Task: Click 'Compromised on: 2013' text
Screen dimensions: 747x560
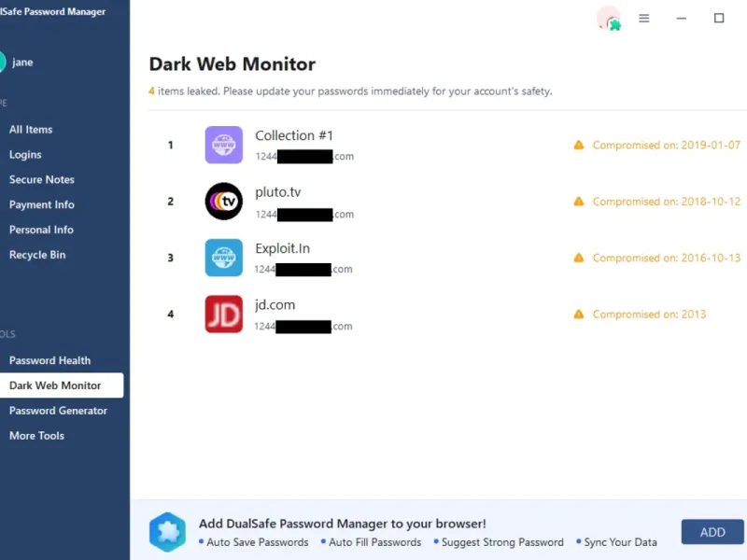Action: click(649, 315)
